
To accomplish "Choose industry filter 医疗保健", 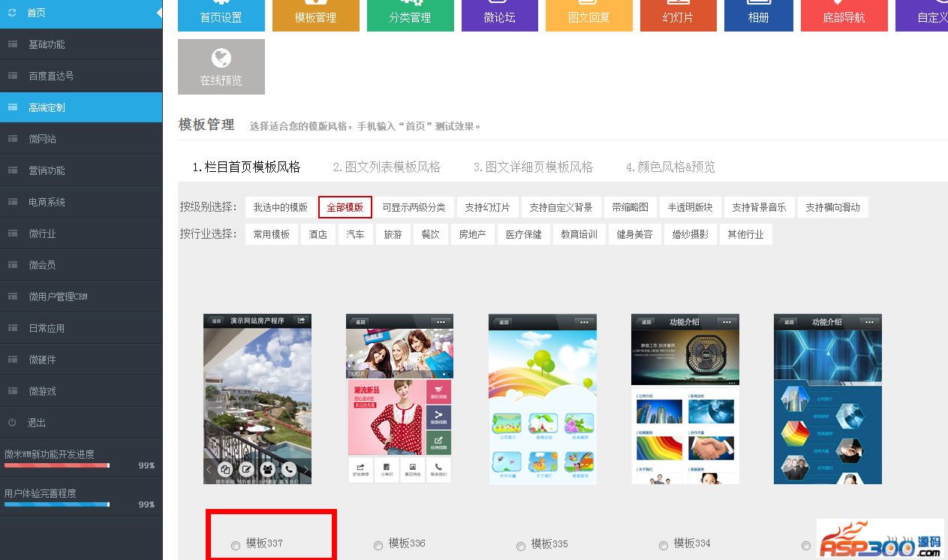I will 524,234.
